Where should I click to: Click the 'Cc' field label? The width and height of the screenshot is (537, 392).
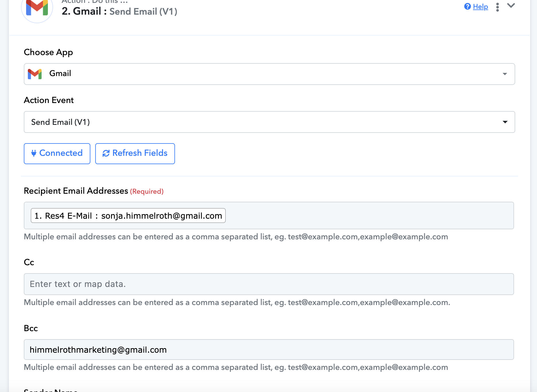coord(29,262)
